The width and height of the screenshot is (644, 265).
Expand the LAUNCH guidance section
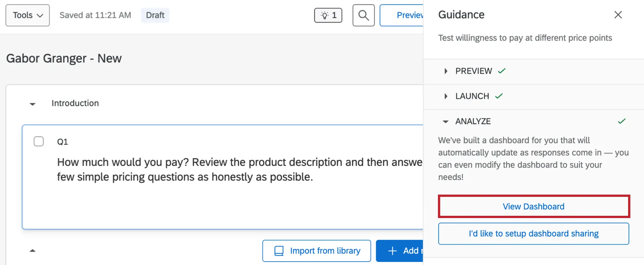[445, 96]
